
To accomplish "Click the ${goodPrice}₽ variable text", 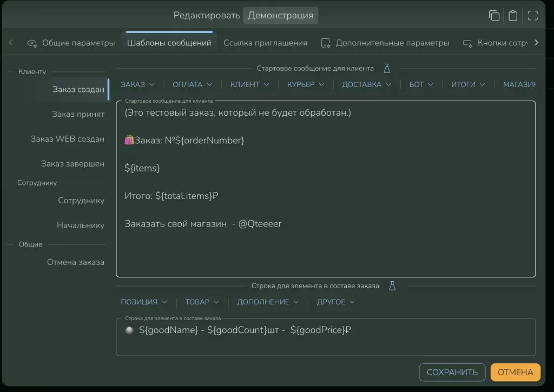I will (320, 330).
